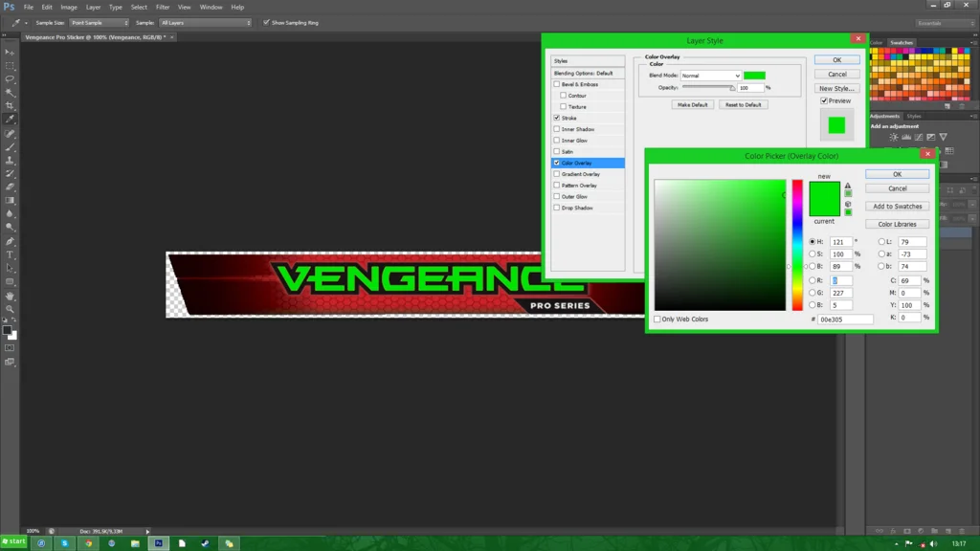Open the Essentials workspace dropdown
This screenshot has width=980, height=551.
[x=945, y=23]
